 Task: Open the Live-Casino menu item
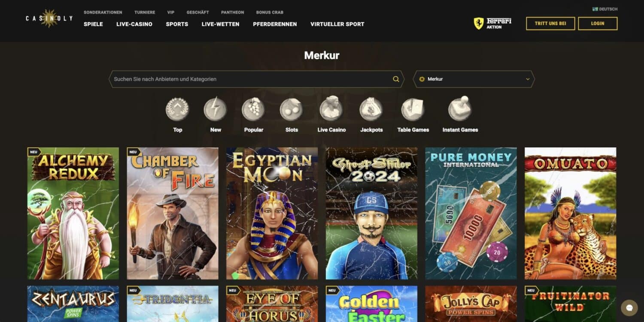tap(134, 24)
